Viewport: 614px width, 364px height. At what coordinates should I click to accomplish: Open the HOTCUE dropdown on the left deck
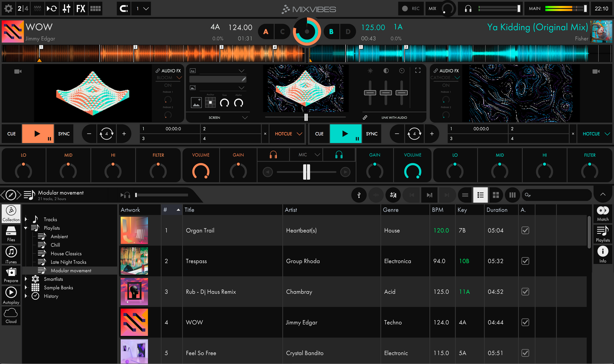(286, 134)
